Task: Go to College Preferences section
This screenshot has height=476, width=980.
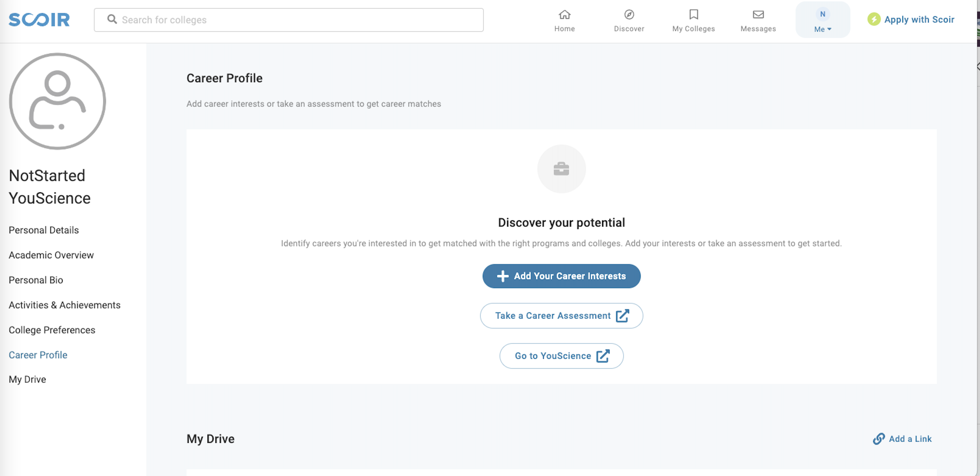Action: point(52,330)
